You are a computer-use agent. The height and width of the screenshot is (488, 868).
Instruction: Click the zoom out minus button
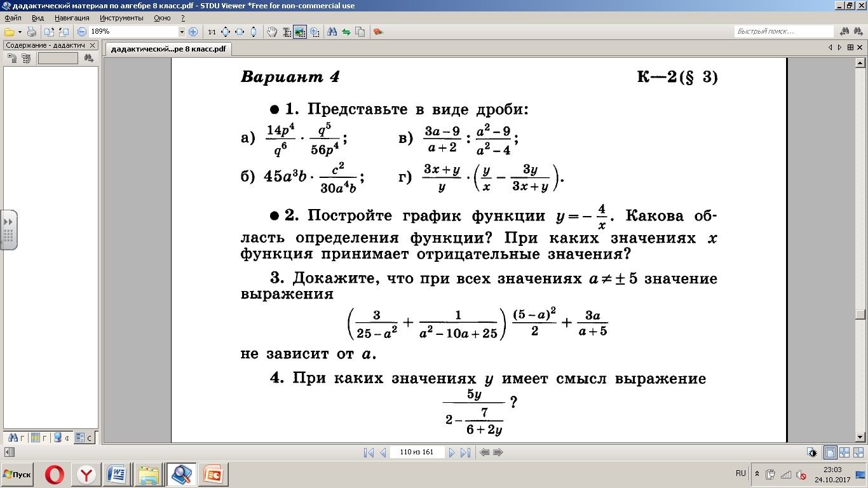(x=82, y=32)
